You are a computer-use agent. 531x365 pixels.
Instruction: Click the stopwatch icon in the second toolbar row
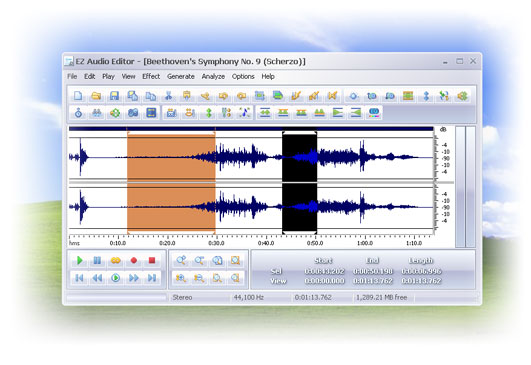click(x=78, y=113)
